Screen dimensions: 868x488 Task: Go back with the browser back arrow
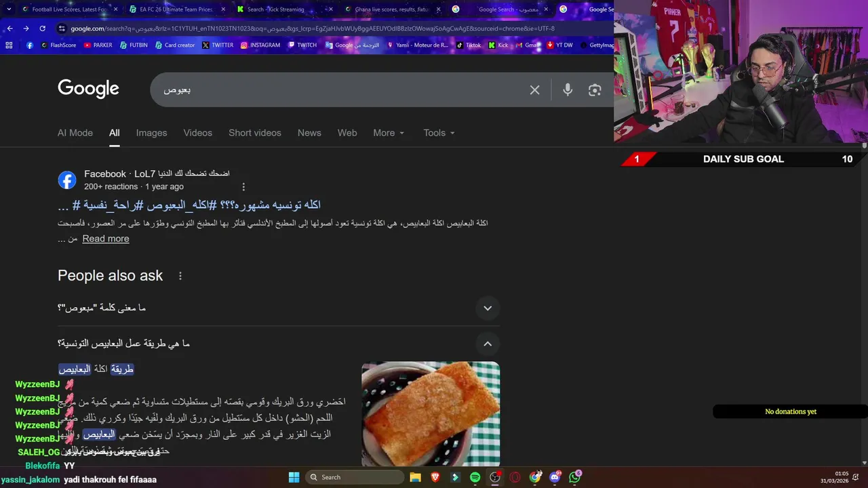click(x=9, y=28)
